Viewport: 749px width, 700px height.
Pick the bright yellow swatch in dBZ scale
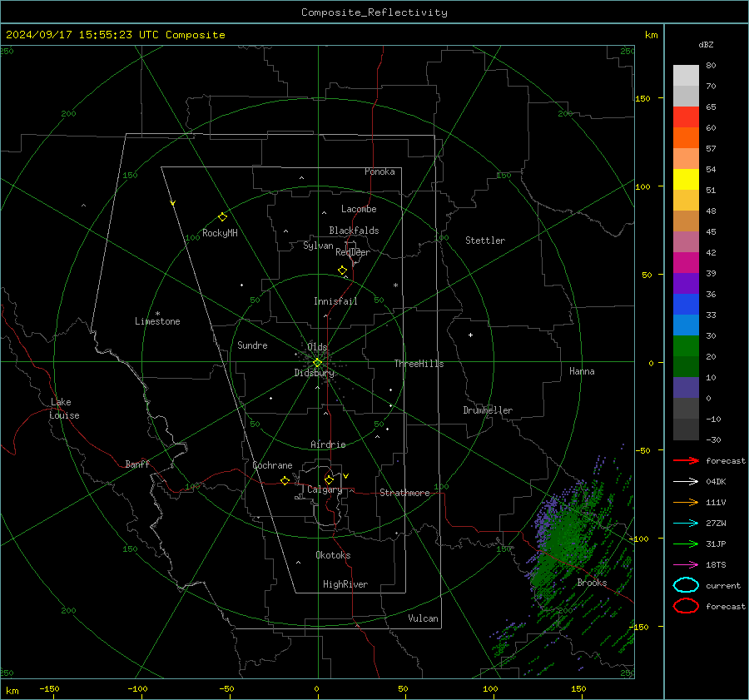coord(686,179)
